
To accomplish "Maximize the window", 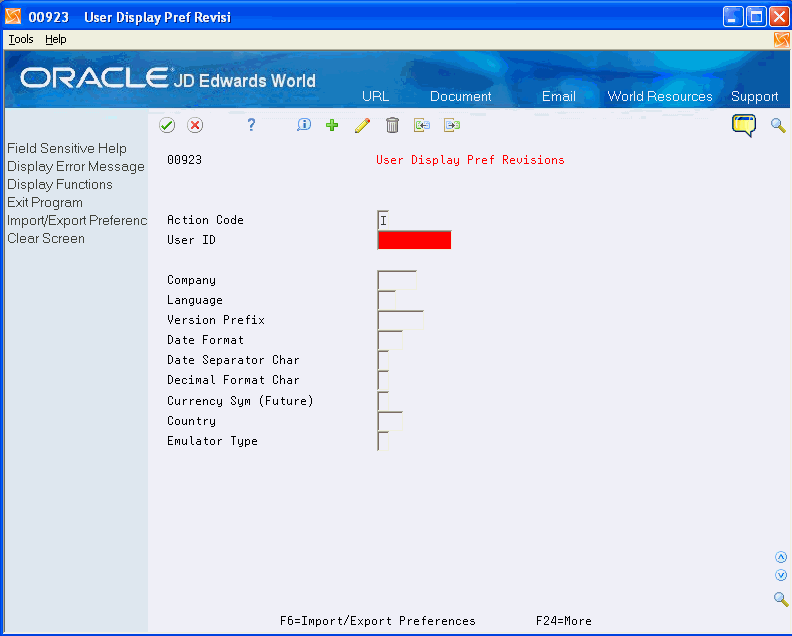I will click(x=756, y=17).
